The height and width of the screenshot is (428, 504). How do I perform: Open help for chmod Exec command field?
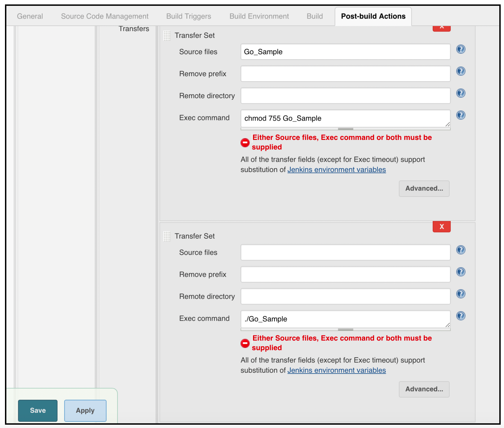(x=461, y=115)
